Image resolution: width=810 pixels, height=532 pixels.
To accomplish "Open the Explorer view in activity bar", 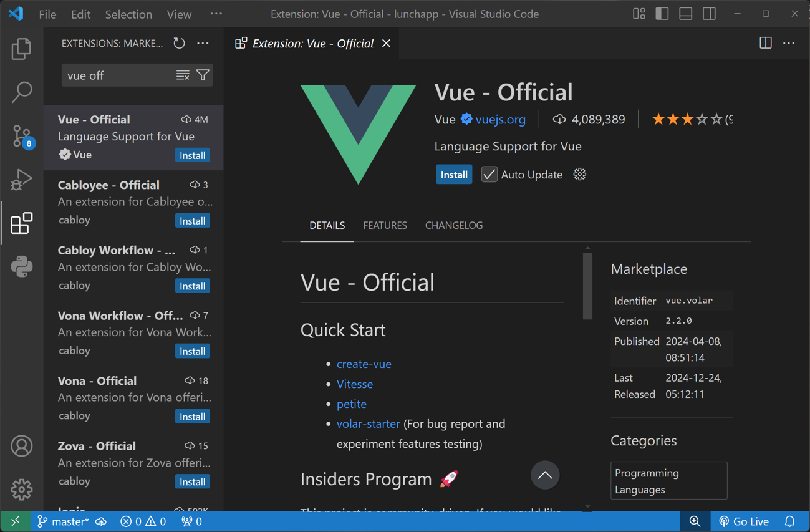I will (x=22, y=49).
